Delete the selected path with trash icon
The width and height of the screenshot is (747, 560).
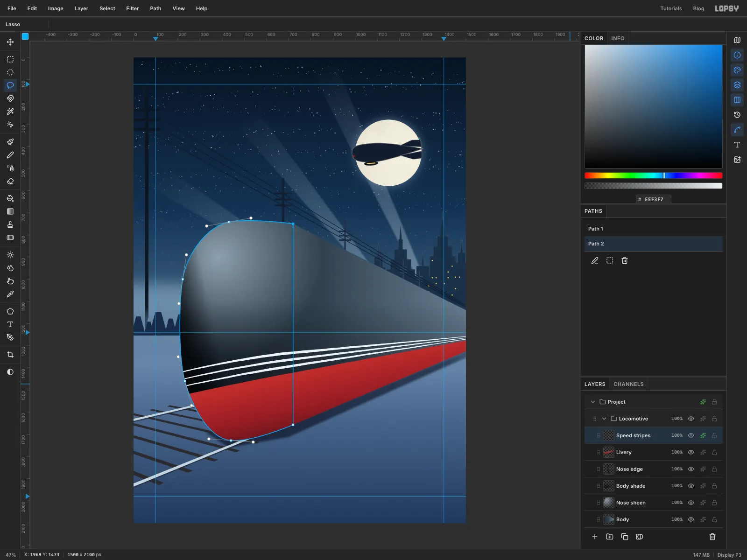pyautogui.click(x=625, y=260)
